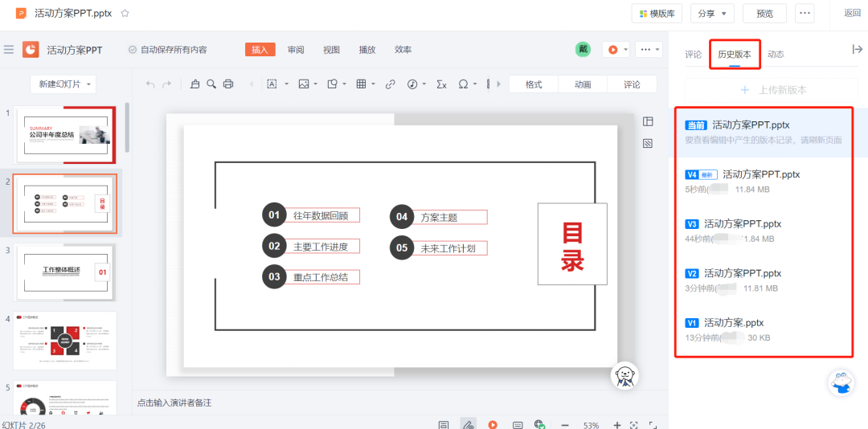Open the 历史版本 tab
The height and width of the screenshot is (429, 868).
click(x=735, y=55)
